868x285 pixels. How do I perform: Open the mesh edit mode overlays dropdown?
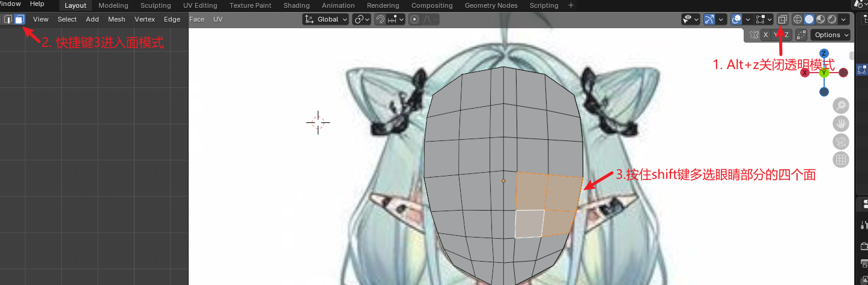(764, 19)
